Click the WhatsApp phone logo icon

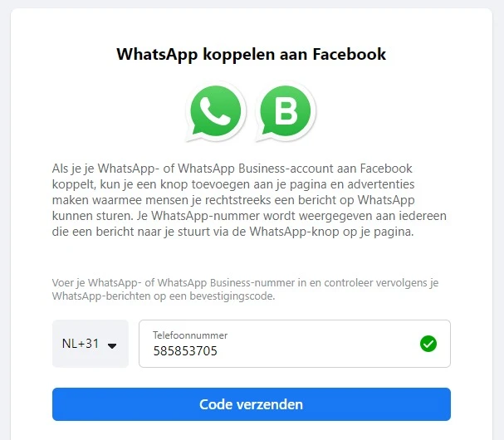coord(216,111)
